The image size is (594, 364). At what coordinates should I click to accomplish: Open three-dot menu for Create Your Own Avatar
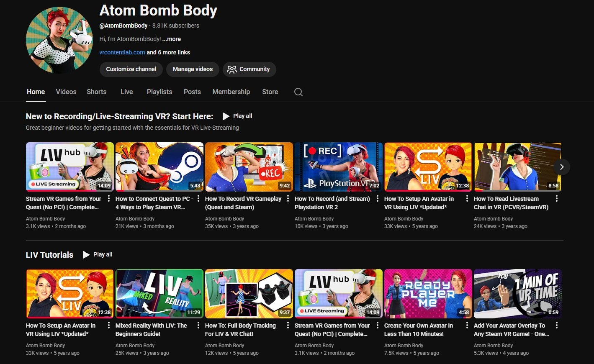coord(467,326)
